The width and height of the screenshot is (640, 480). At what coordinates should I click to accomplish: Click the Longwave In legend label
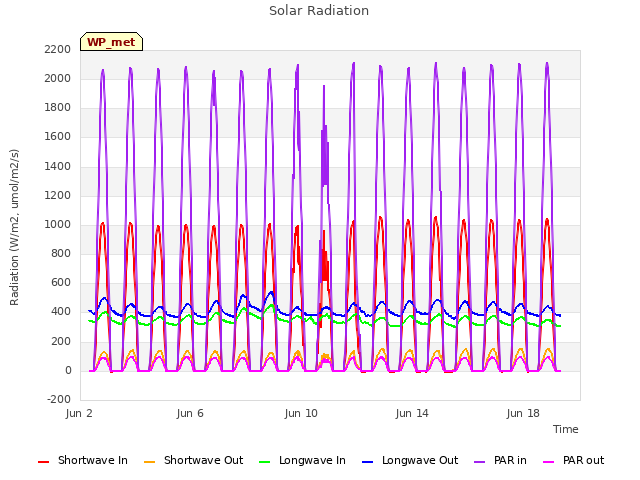pos(312,460)
